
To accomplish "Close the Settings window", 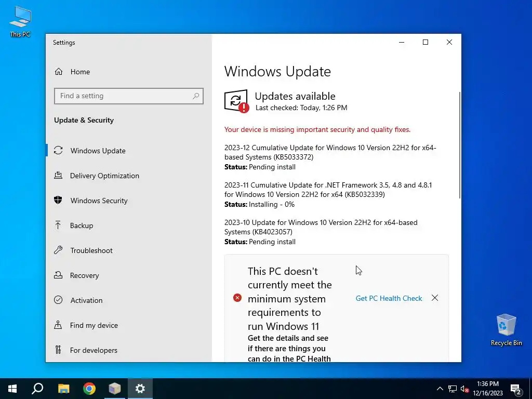I will 449,42.
